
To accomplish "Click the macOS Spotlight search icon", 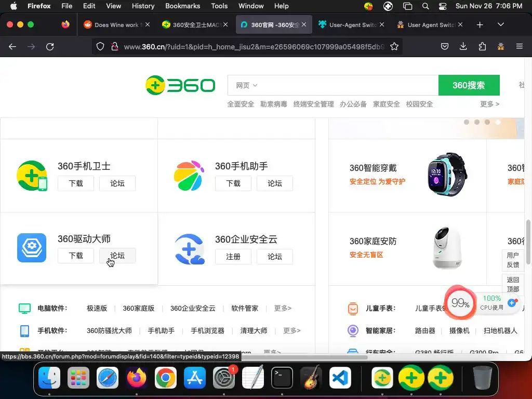I will pos(425,6).
